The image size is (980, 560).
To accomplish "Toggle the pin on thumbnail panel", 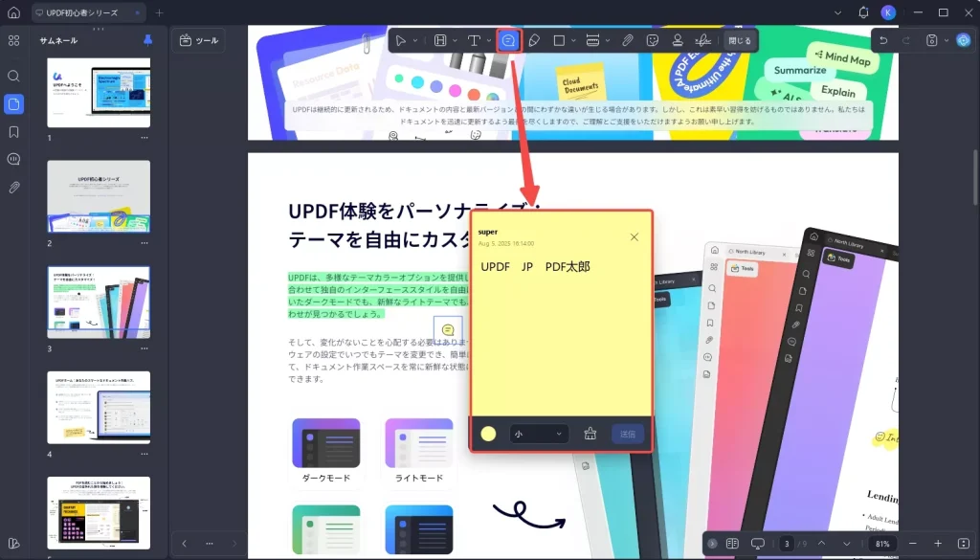I will pos(147,40).
